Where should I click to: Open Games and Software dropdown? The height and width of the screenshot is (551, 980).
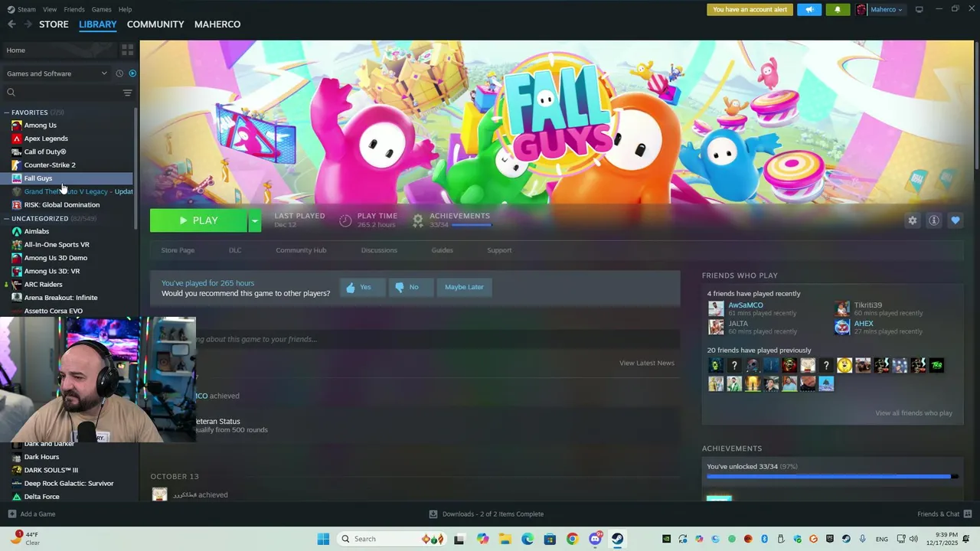tap(57, 73)
